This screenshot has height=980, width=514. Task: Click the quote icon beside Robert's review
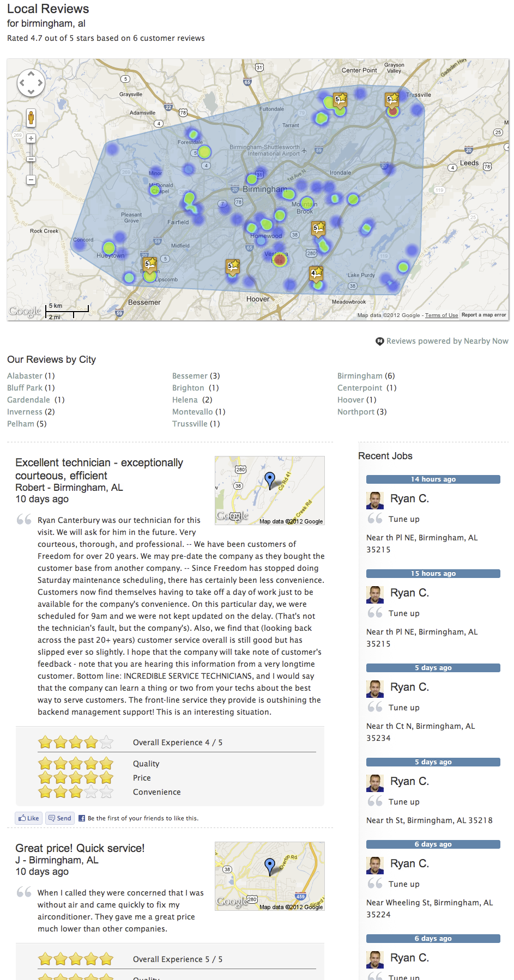24,519
